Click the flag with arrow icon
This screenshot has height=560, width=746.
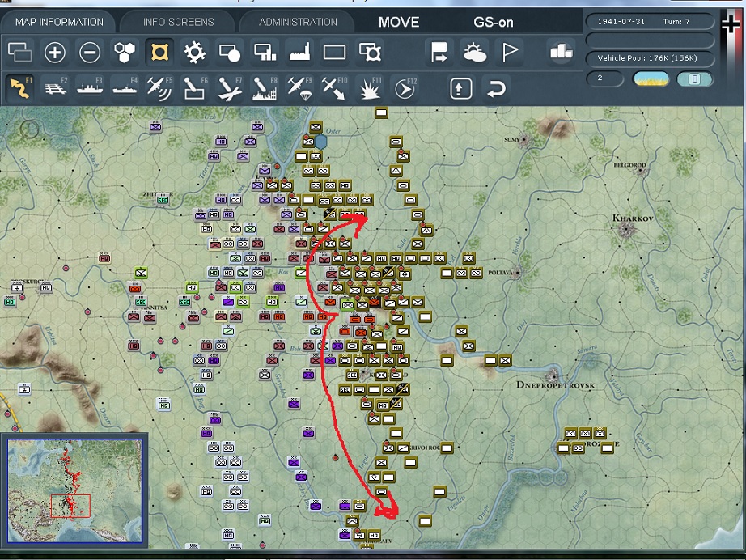click(x=439, y=52)
